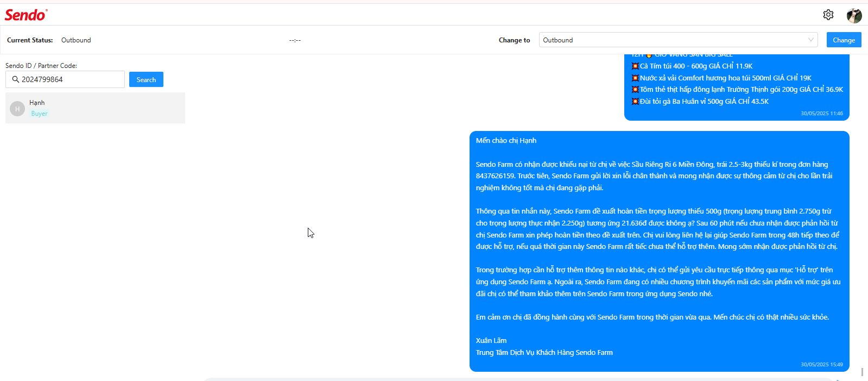The width and height of the screenshot is (868, 381).
Task: Click the Buyer tag under Hạnh
Action: 39,114
